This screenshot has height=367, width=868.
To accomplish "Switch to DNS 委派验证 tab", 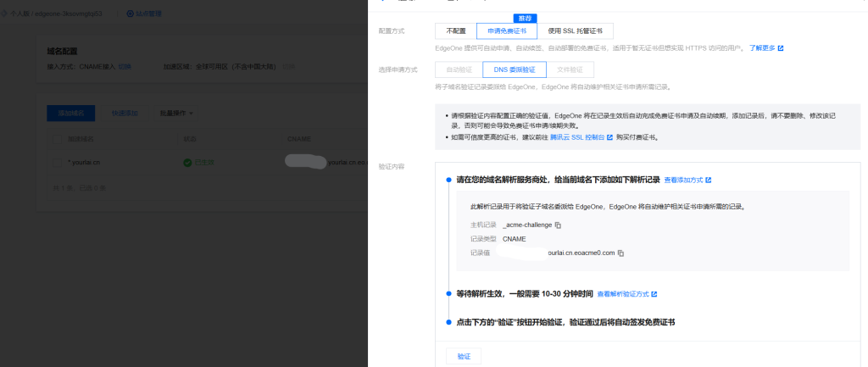I will tap(515, 70).
